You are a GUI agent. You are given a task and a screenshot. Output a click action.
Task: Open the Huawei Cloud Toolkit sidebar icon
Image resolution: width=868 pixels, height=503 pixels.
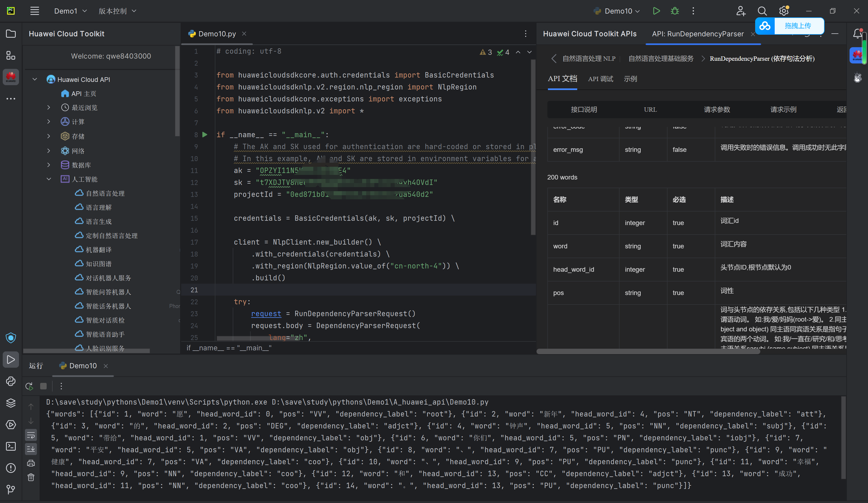click(x=11, y=76)
